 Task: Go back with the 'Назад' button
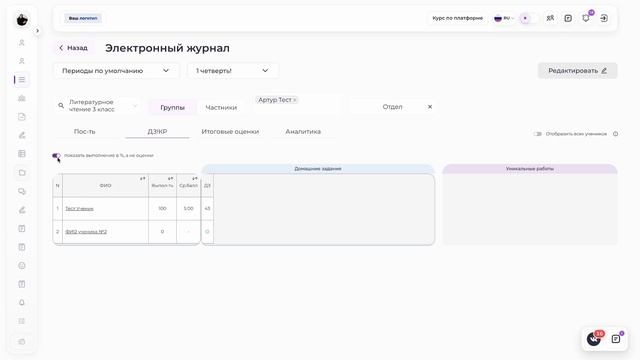73,48
